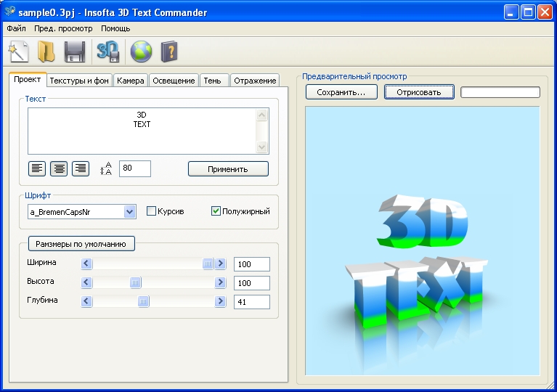Click the render progress bar
This screenshot has width=557, height=392.
(x=500, y=92)
